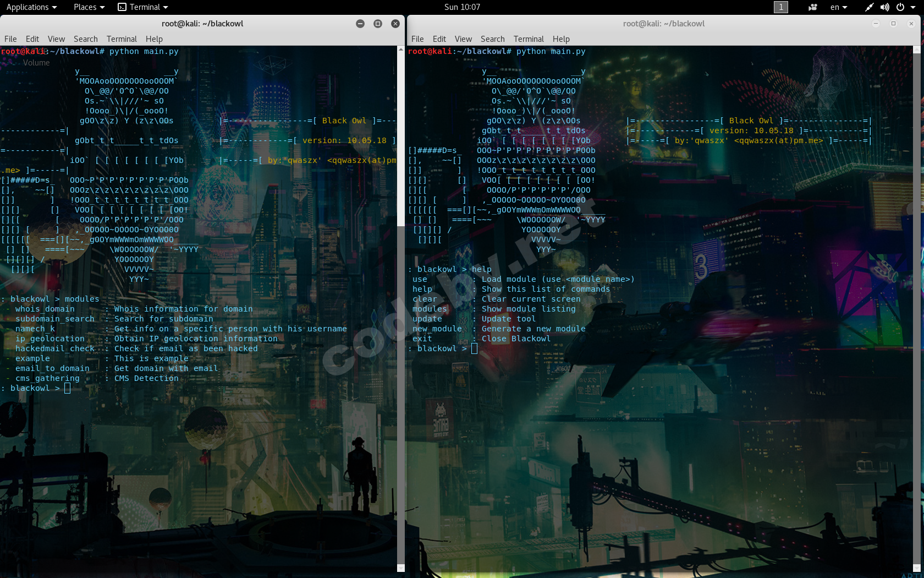Click the 'new_module' command in help list

[x=437, y=329]
